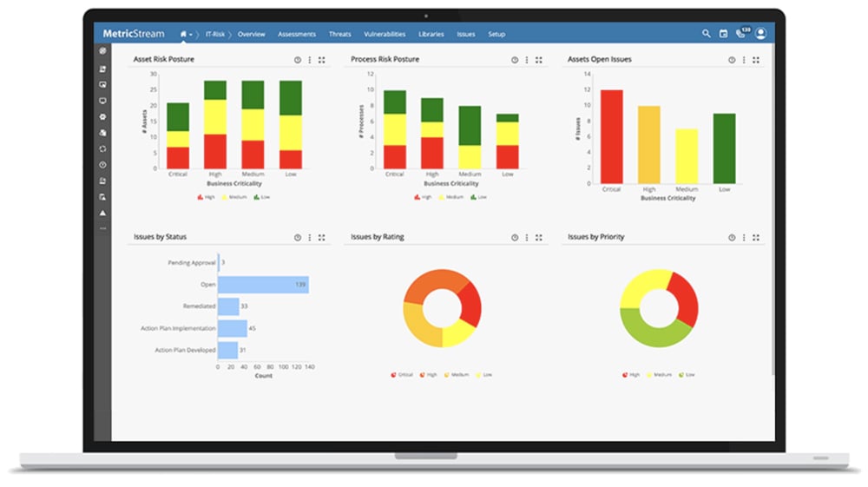The width and height of the screenshot is (868, 487).
Task: Click the monitor icon in left sidebar
Action: pyautogui.click(x=102, y=101)
